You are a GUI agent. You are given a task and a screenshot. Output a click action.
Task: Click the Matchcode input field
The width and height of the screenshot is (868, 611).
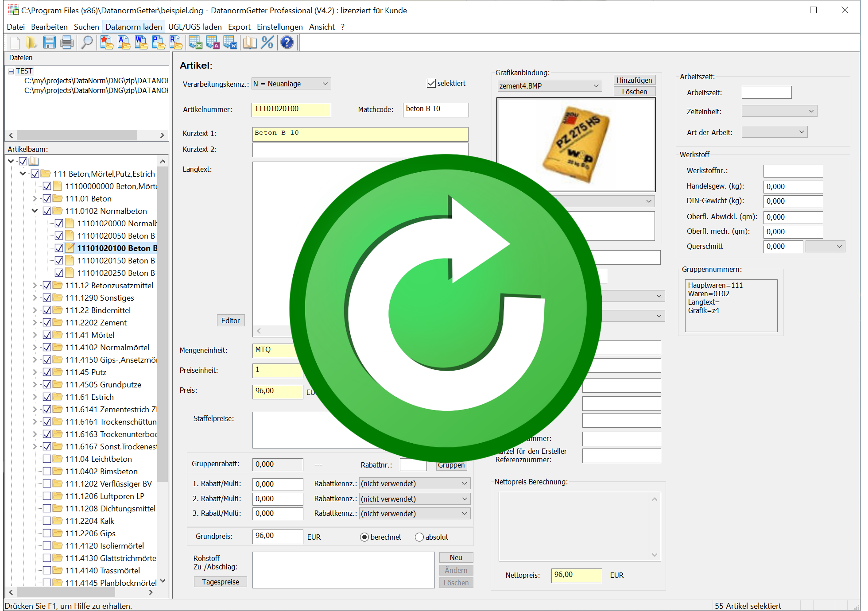(x=435, y=109)
